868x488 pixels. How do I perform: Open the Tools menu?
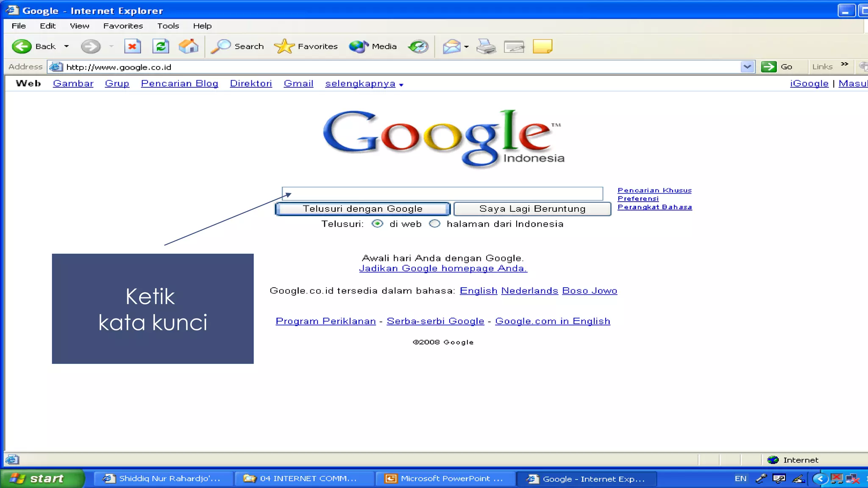point(168,26)
